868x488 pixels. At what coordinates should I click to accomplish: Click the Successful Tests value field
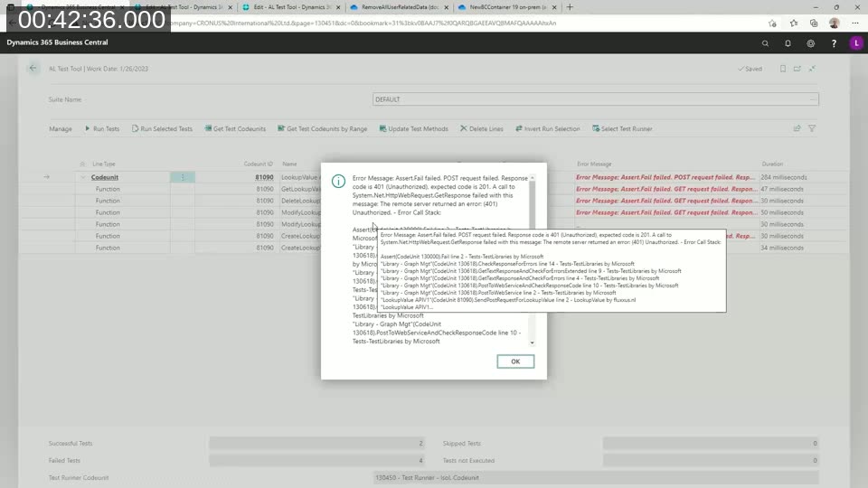[316, 443]
